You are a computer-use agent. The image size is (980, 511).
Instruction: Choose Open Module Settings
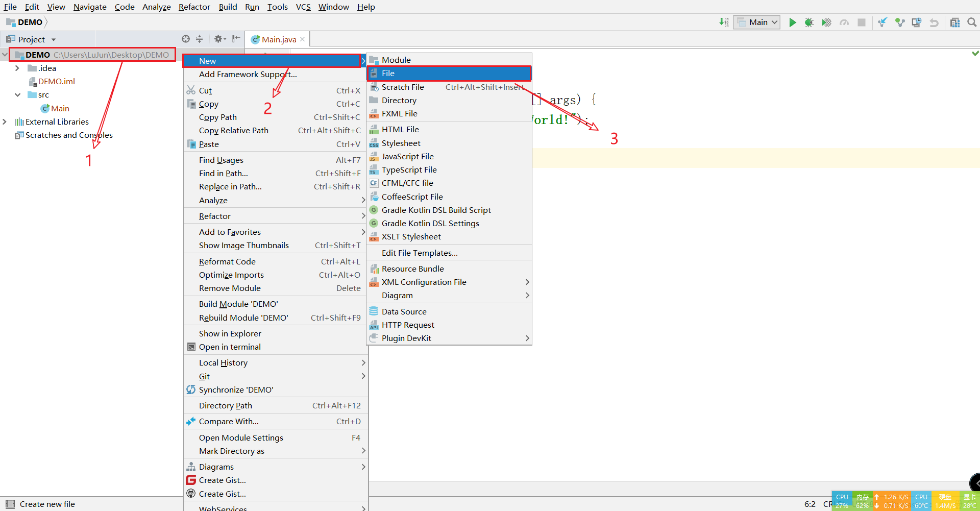tap(276, 437)
